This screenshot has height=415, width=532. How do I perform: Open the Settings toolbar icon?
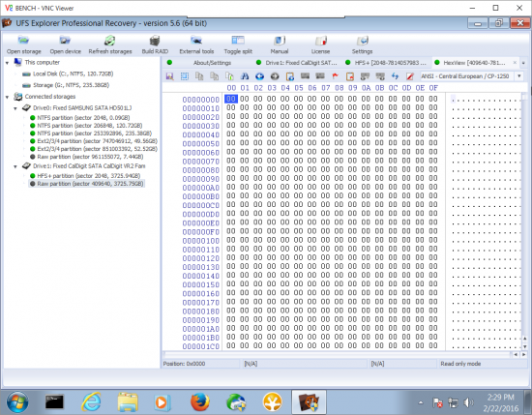(x=362, y=44)
